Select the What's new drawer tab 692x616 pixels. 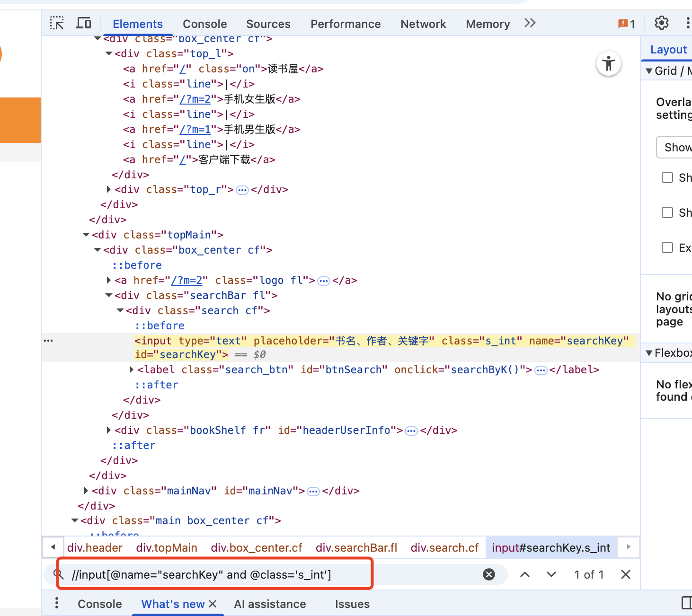(x=173, y=604)
